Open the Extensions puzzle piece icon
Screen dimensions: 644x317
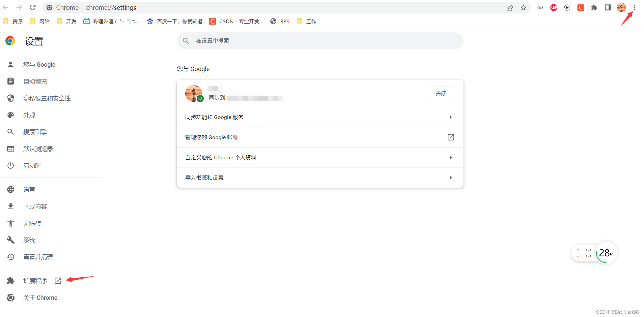(x=594, y=7)
